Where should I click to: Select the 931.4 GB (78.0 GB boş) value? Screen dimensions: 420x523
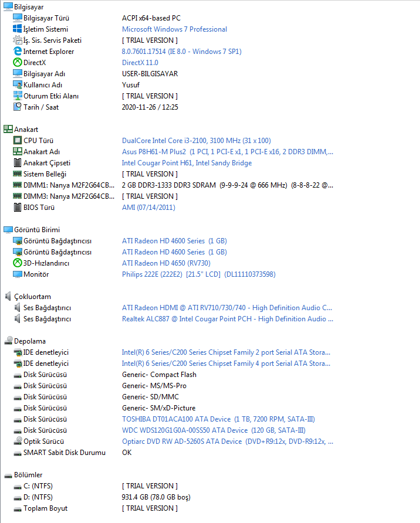(156, 497)
